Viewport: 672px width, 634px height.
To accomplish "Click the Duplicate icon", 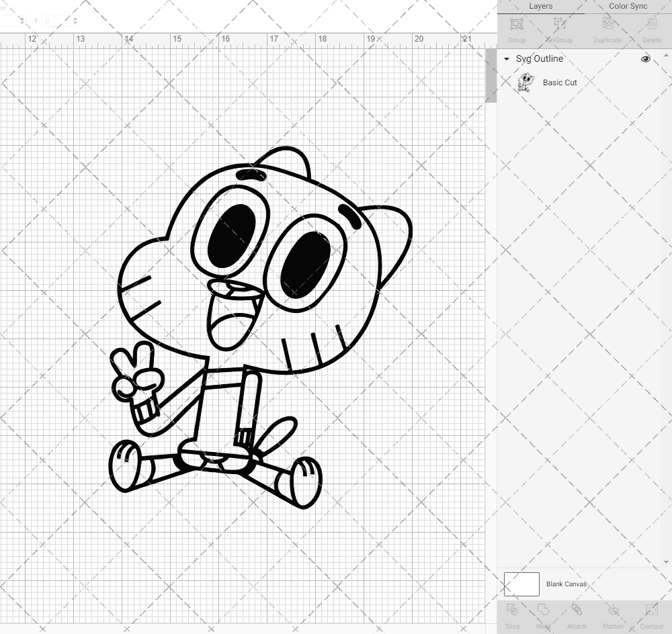I will point(607,28).
